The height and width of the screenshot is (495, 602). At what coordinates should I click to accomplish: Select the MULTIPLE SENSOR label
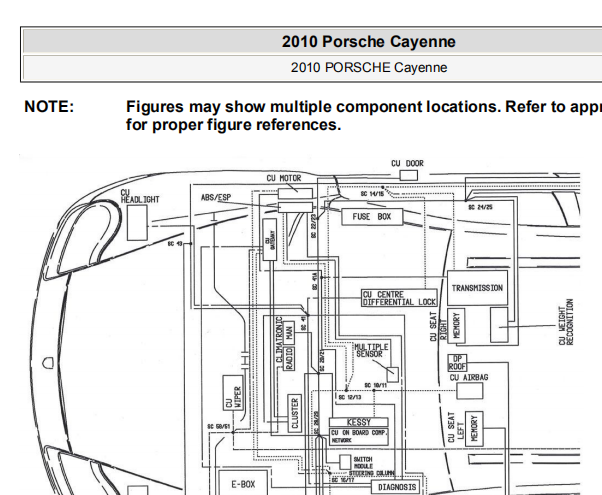point(371,349)
